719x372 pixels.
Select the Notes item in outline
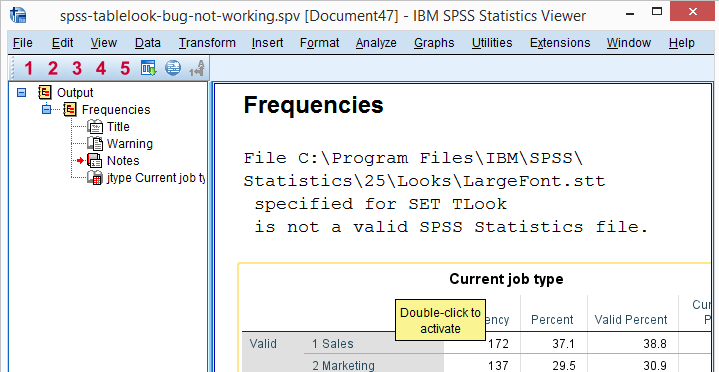[123, 161]
